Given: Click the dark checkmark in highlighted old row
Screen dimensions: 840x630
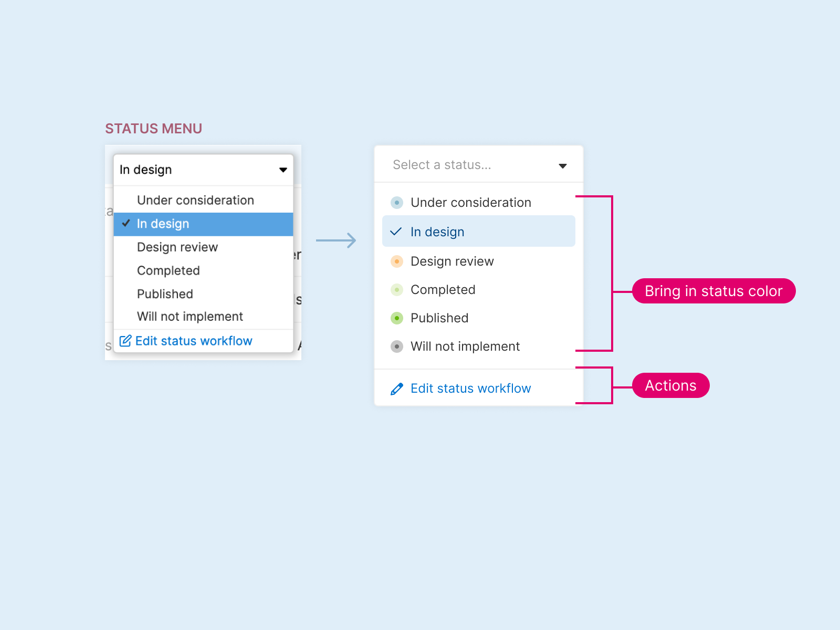Looking at the screenshot, I should pyautogui.click(x=126, y=223).
